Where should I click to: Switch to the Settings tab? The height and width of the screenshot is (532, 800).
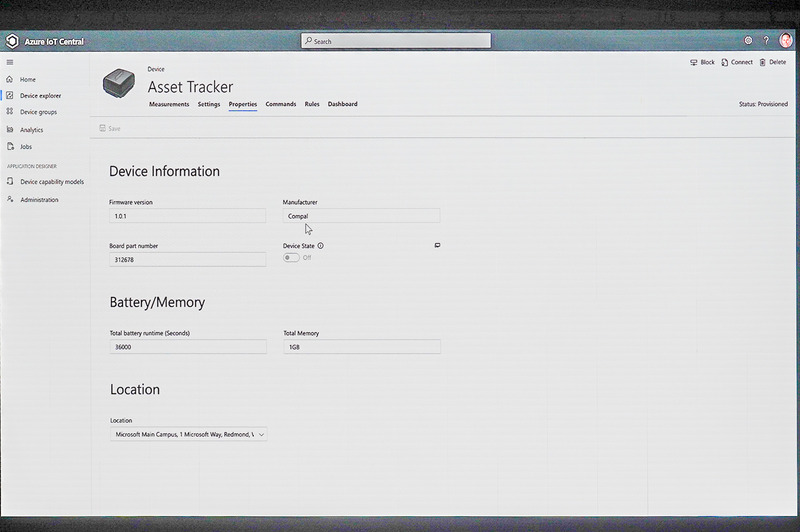209,104
